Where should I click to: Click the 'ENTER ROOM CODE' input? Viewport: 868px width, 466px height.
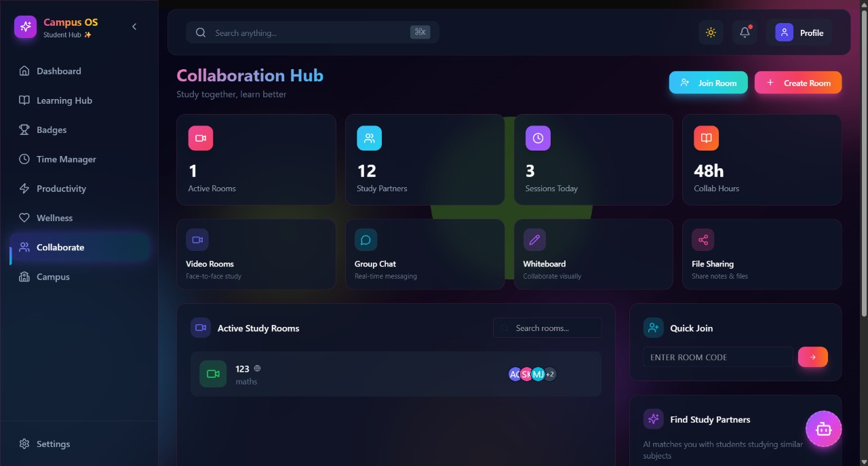718,357
